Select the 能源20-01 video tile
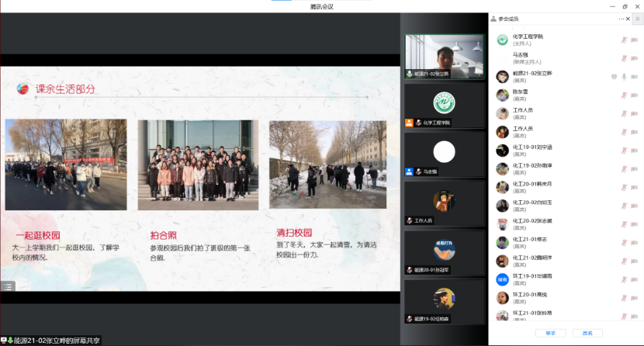This screenshot has height=346, width=644. (445, 253)
